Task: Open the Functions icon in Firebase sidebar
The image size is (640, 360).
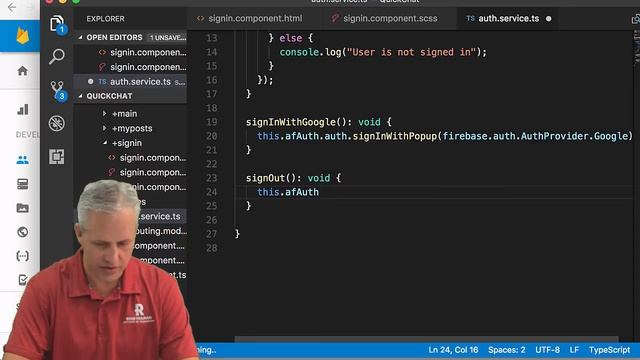Action: [22, 256]
